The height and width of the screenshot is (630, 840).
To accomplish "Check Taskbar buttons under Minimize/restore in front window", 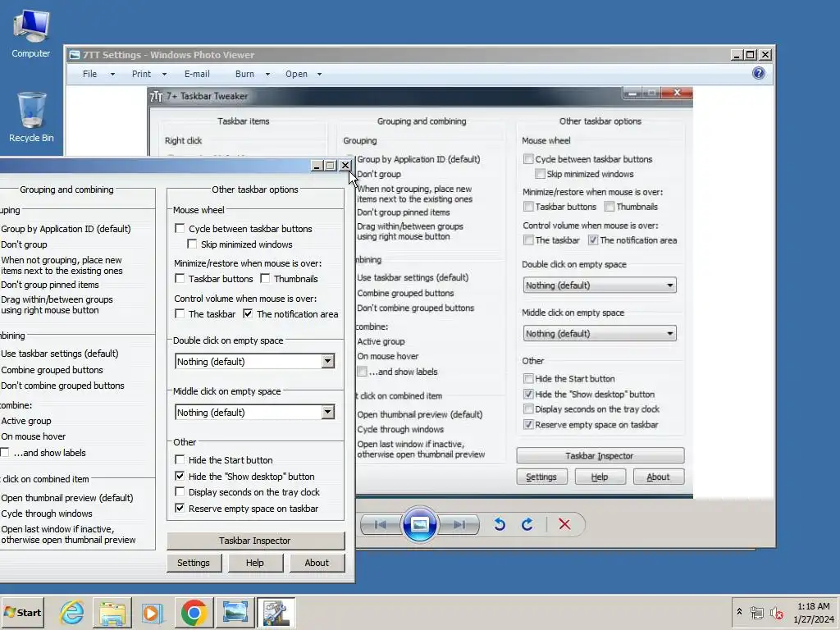I will point(180,279).
